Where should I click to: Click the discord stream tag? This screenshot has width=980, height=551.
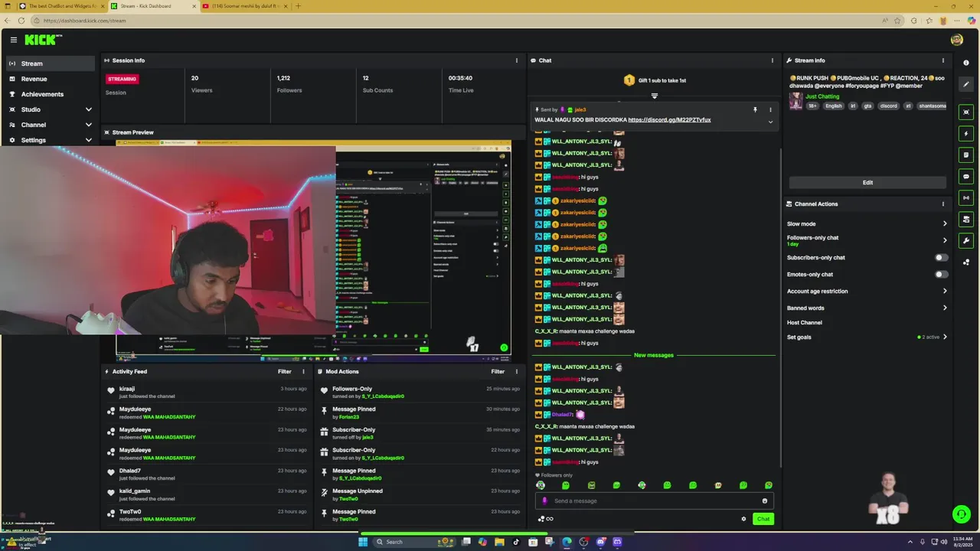(x=888, y=106)
